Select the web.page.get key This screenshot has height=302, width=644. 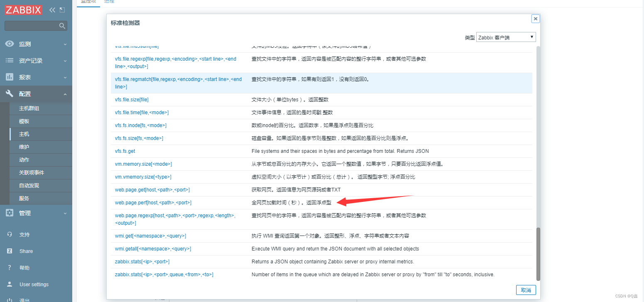click(x=152, y=190)
